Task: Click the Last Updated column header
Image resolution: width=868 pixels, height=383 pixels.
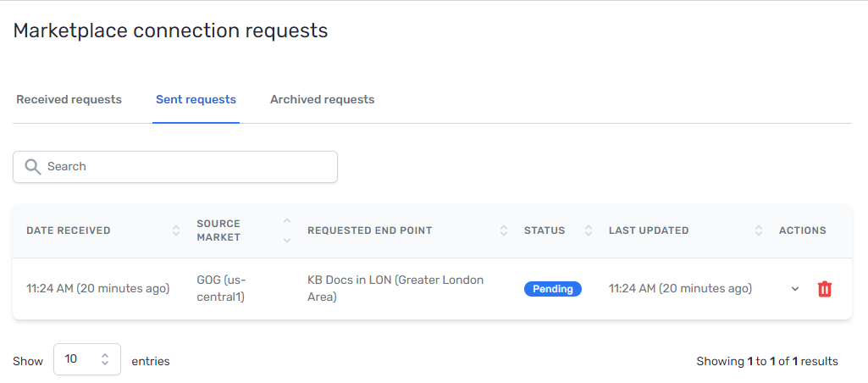Action: click(649, 230)
